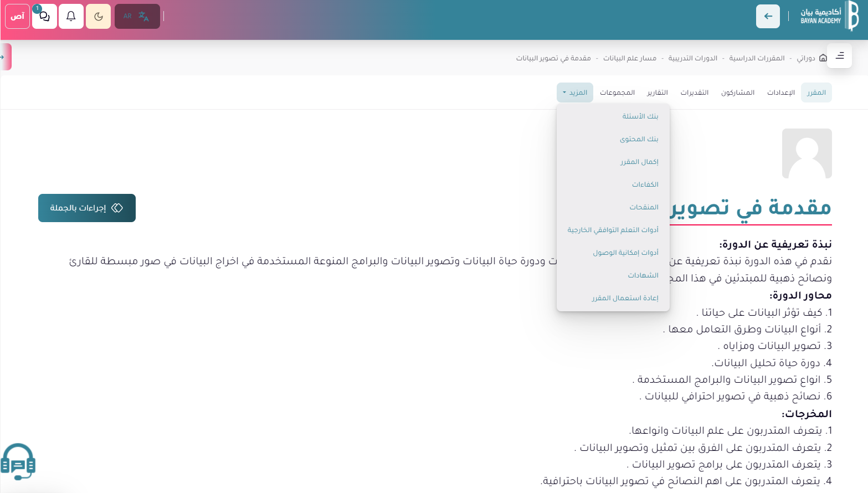Open the AR language switcher

pyautogui.click(x=137, y=16)
